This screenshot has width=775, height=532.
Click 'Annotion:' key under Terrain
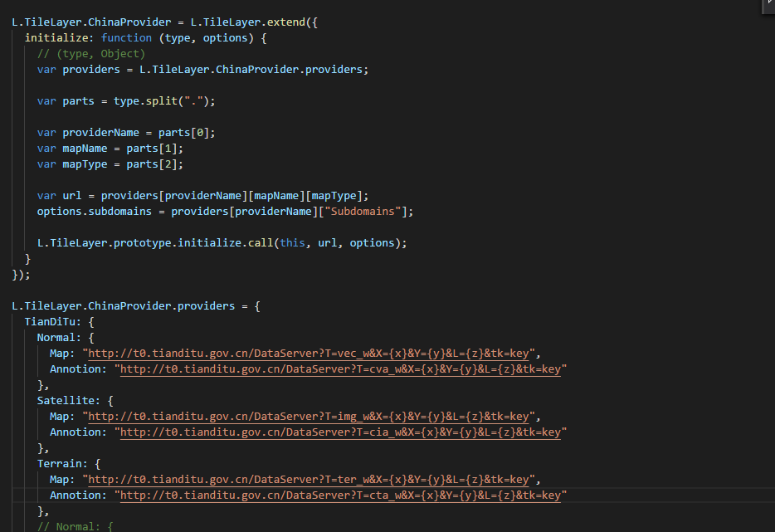78,495
